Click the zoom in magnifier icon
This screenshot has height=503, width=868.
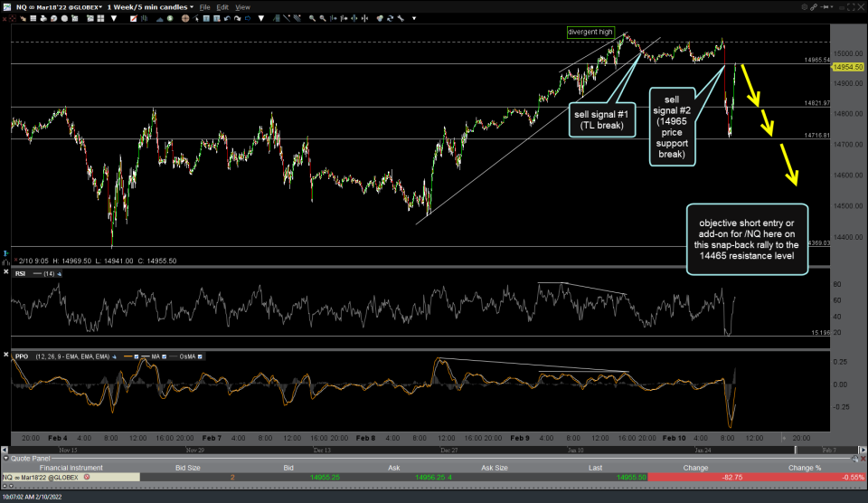coord(312,18)
